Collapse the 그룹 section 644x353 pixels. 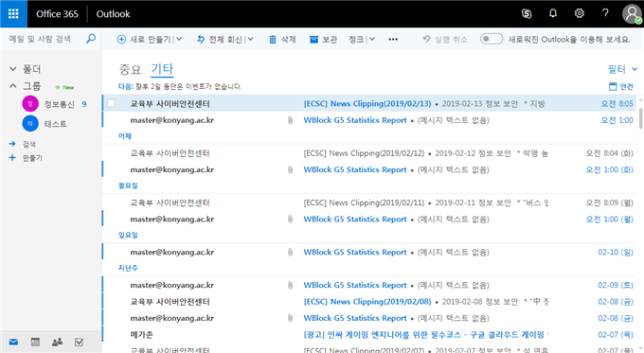pos(13,86)
